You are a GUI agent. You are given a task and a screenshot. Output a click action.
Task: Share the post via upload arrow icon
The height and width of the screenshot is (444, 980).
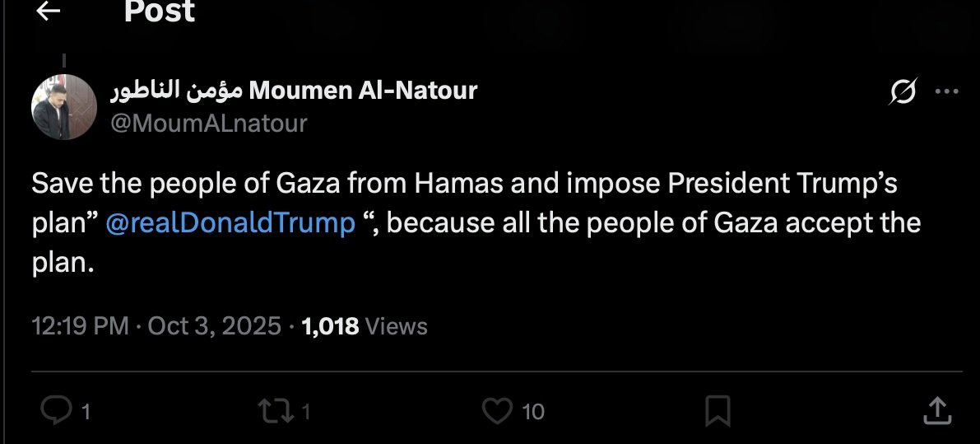coord(937,411)
